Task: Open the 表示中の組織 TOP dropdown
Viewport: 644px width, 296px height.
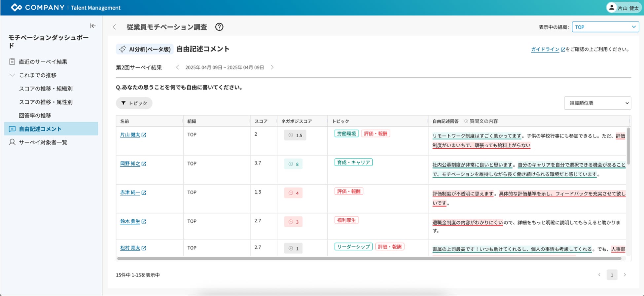Action: [x=605, y=27]
